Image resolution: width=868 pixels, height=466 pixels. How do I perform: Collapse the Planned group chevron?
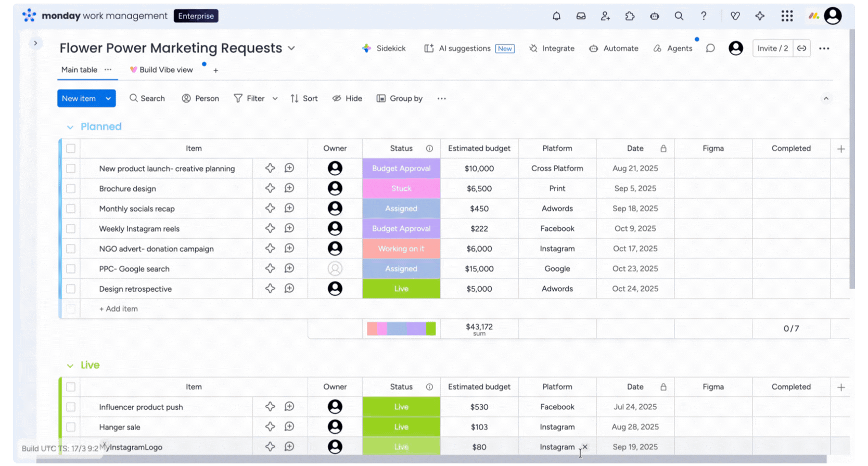(x=70, y=127)
